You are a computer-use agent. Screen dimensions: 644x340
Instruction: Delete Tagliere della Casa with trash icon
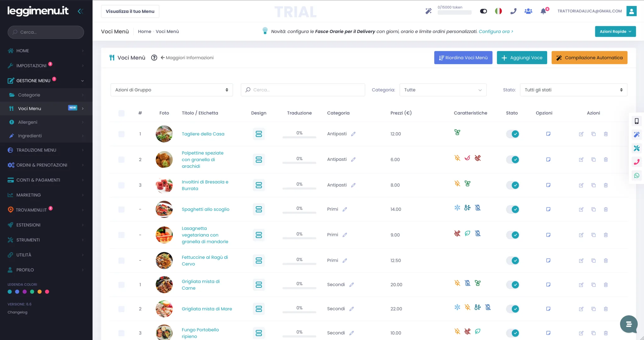[606, 134]
